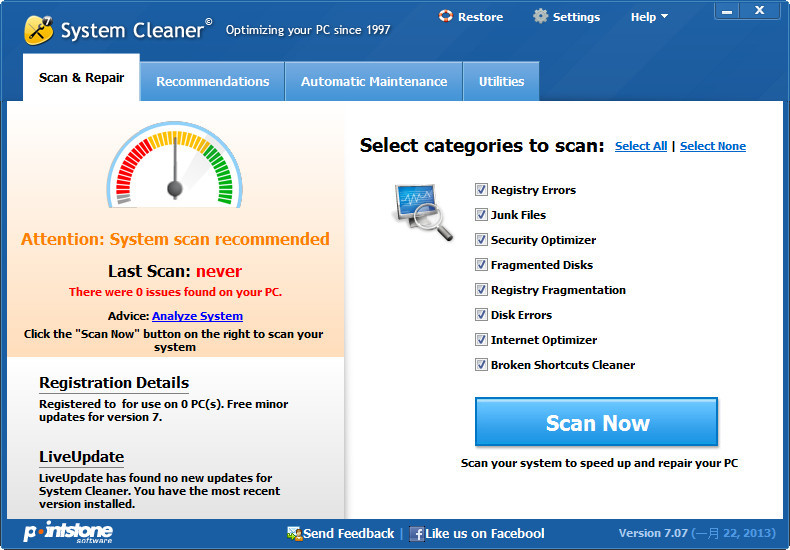Screen dimensions: 790x550
Task: Click the LiveUpdate heading
Action: pyautogui.click(x=82, y=457)
